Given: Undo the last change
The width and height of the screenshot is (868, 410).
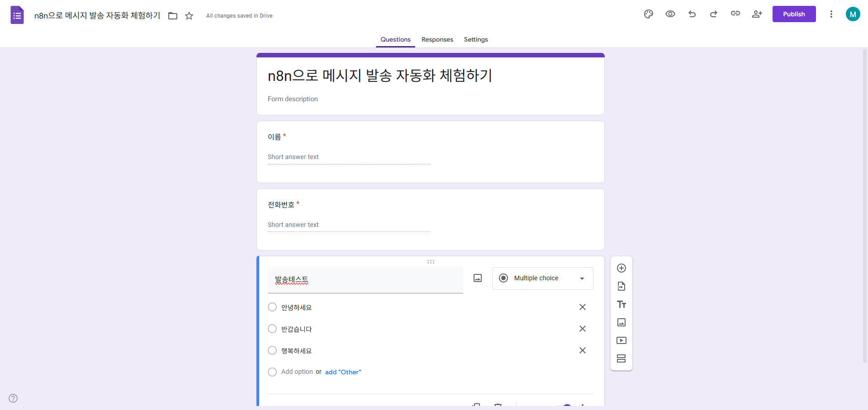Looking at the screenshot, I should [x=692, y=14].
